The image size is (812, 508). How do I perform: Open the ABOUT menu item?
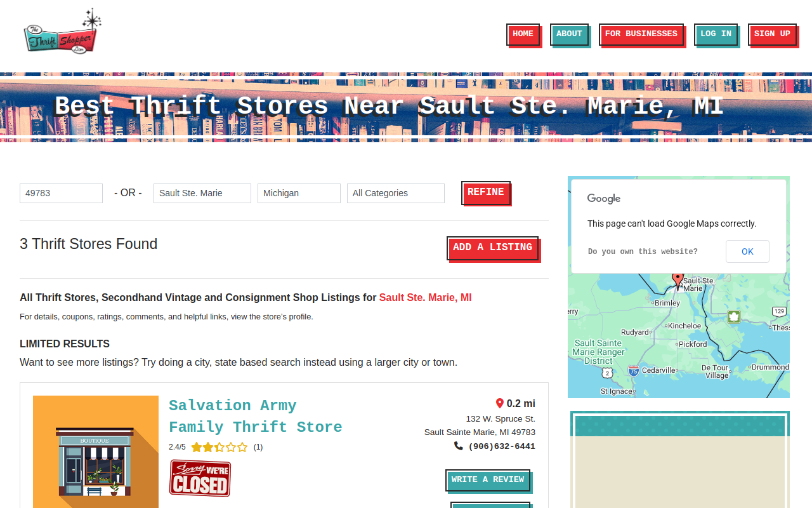tap(569, 34)
